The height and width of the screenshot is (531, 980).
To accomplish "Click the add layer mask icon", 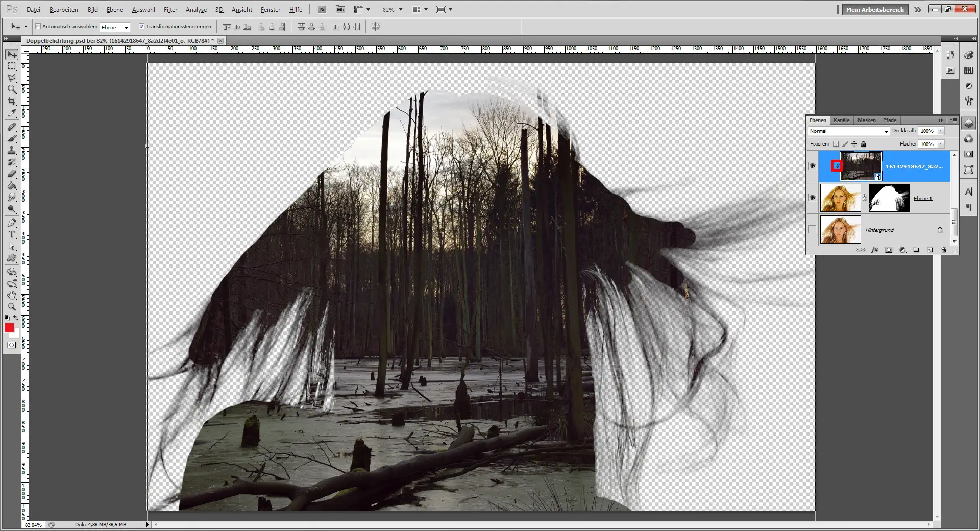I will pyautogui.click(x=889, y=250).
